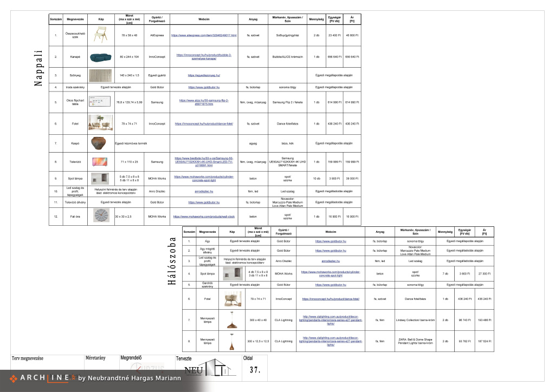Select the 'AliExpress' manufacturer cell
The image size is (555, 392).
tap(157, 35)
